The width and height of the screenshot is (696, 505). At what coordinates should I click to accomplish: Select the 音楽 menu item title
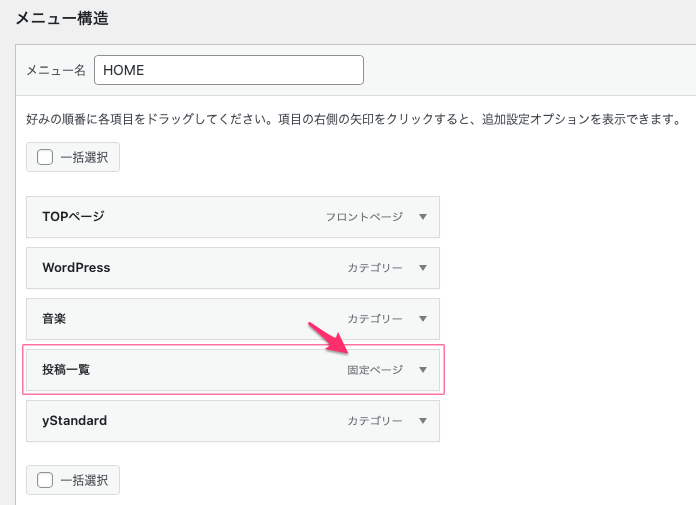[54, 319]
